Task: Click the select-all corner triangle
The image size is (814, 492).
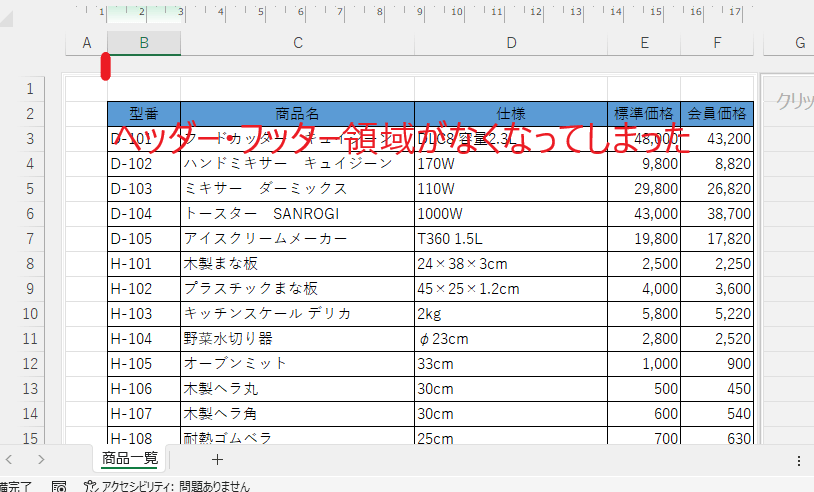Action: pyautogui.click(x=7, y=19)
